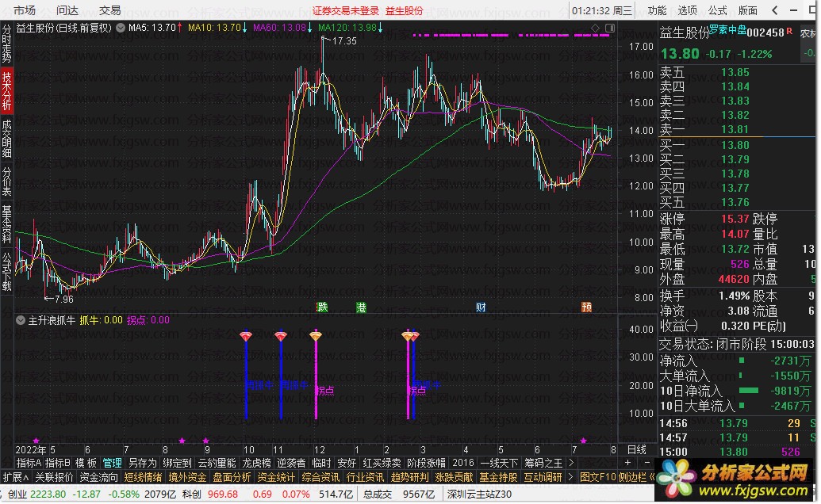Viewport: 821px width, 504px height.
Task: Click the 绑定到 button
Action: pyautogui.click(x=178, y=463)
